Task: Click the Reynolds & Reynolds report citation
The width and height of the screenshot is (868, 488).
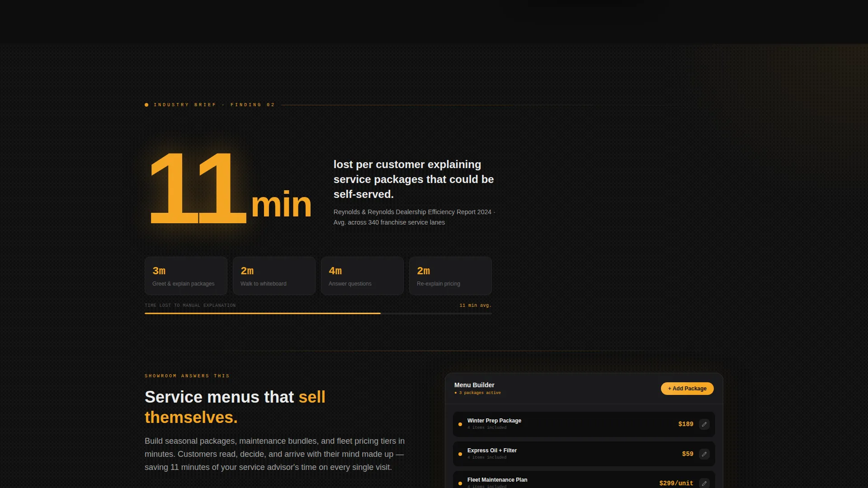Action: (414, 217)
